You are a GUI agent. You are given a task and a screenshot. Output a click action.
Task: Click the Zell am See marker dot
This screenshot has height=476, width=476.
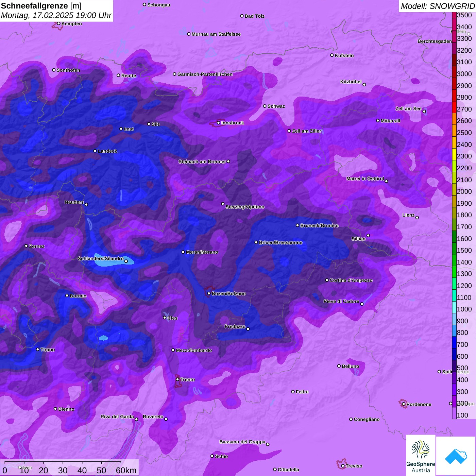tap(424, 112)
